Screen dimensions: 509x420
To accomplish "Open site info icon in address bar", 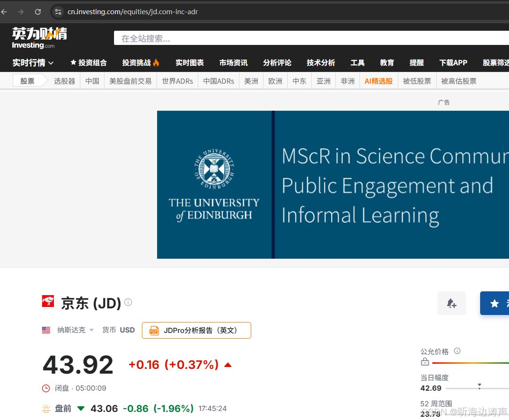I will click(x=58, y=12).
